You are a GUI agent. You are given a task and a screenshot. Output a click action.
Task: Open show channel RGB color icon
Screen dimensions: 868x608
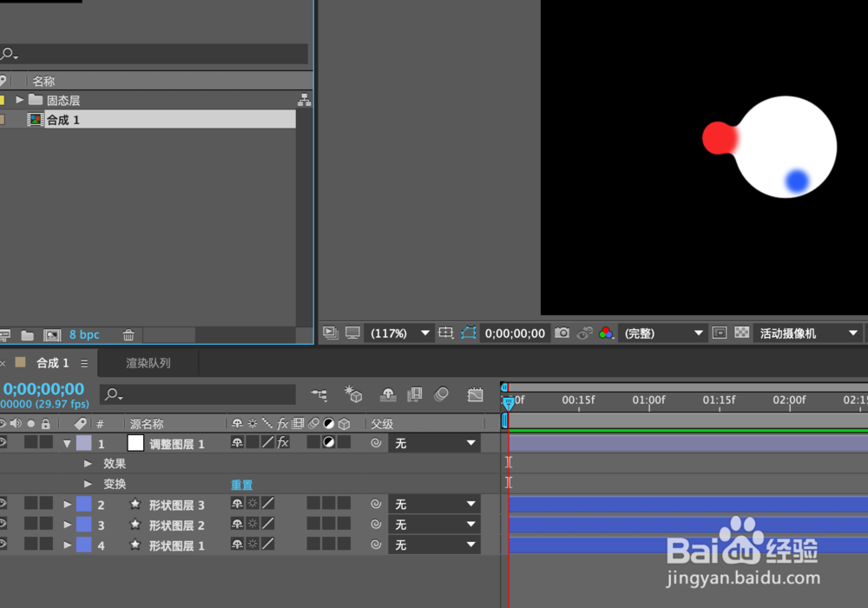(606, 333)
